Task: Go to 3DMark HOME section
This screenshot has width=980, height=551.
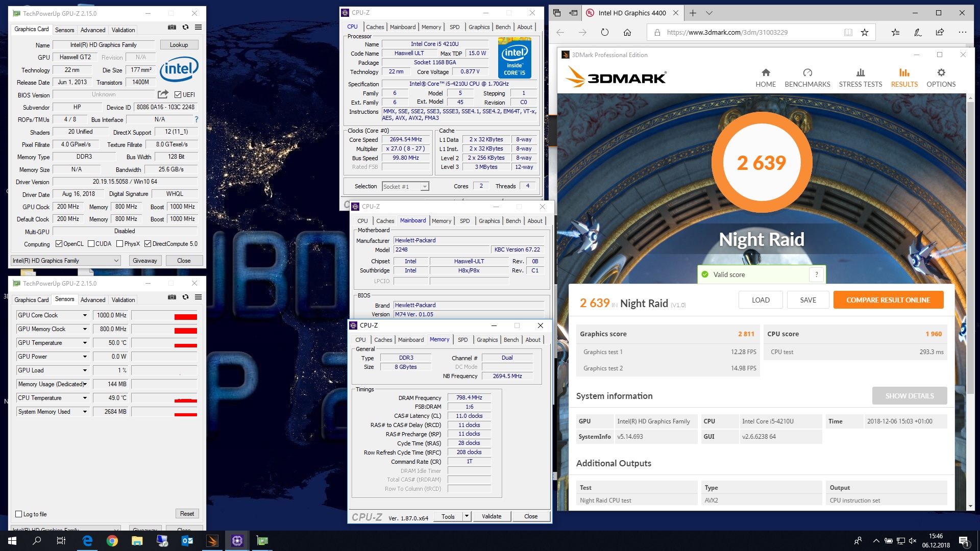Action: click(766, 78)
